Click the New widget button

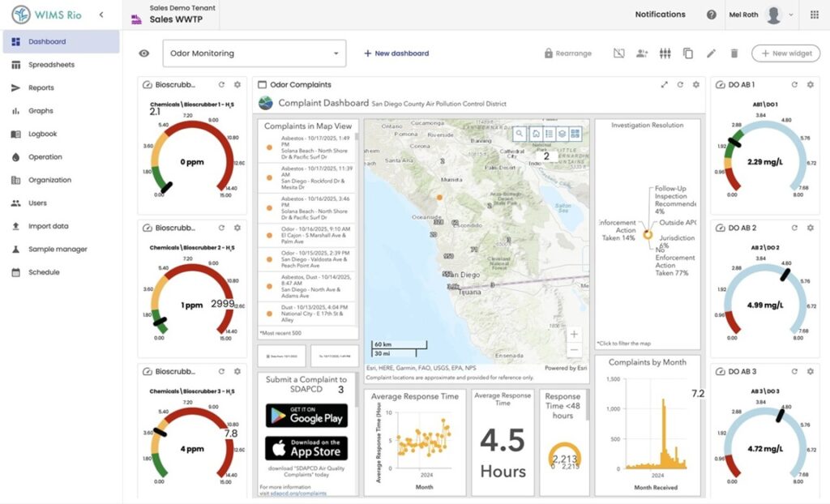click(x=786, y=53)
